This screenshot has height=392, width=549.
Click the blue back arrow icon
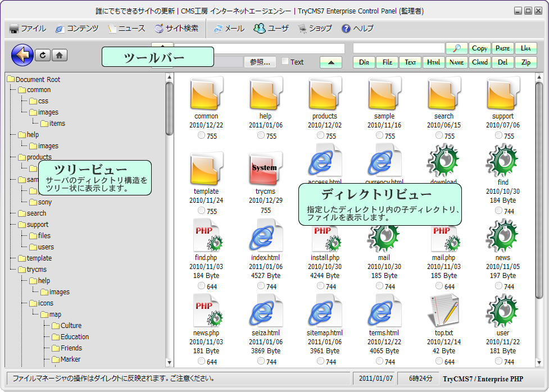coord(22,55)
